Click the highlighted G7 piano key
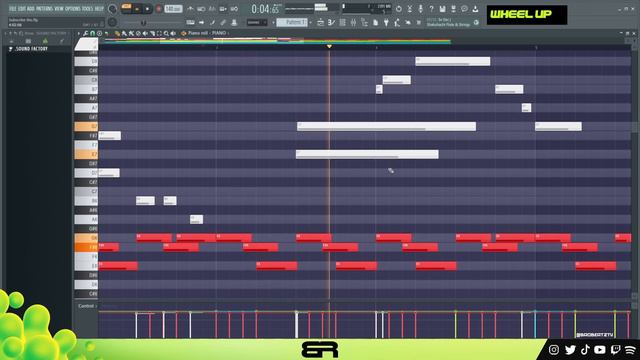This screenshot has height=360, width=640. click(86, 127)
